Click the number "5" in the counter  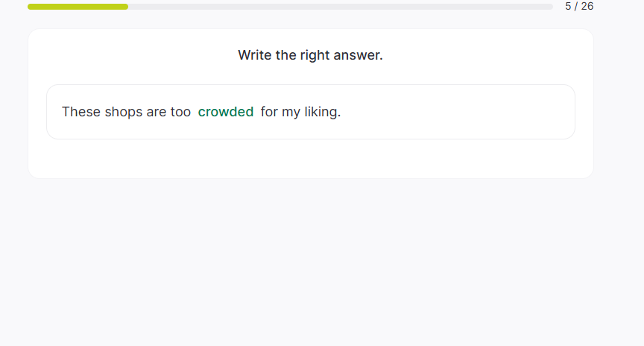[x=569, y=7]
